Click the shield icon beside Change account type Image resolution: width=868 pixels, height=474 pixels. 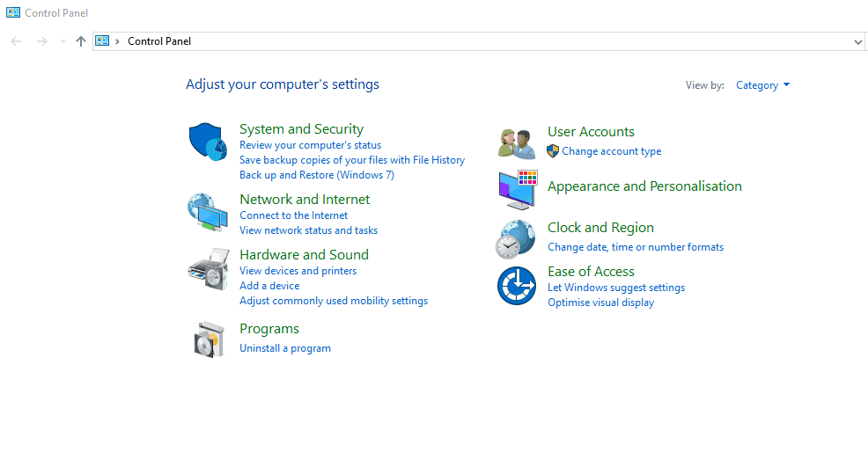553,151
